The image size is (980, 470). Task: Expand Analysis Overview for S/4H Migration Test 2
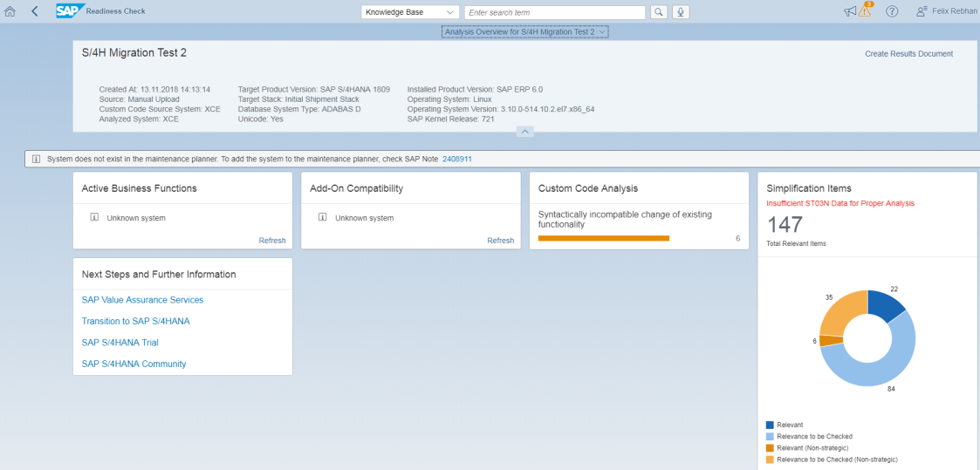524,31
